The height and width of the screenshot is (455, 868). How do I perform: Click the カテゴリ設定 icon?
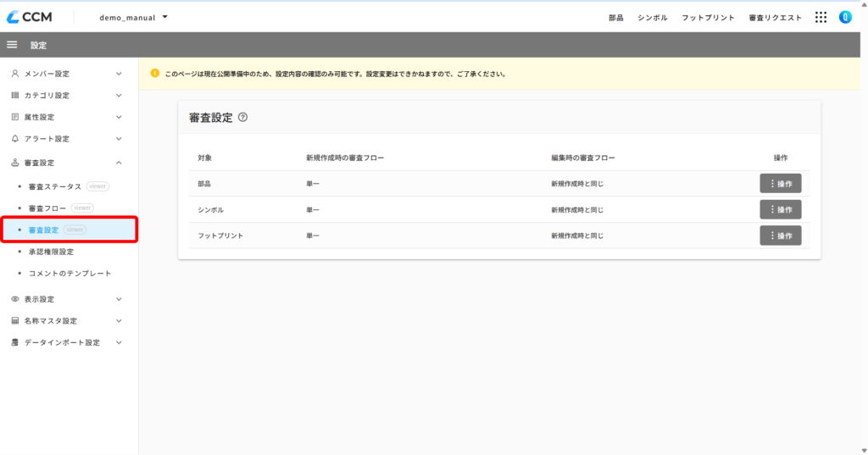pyautogui.click(x=15, y=95)
